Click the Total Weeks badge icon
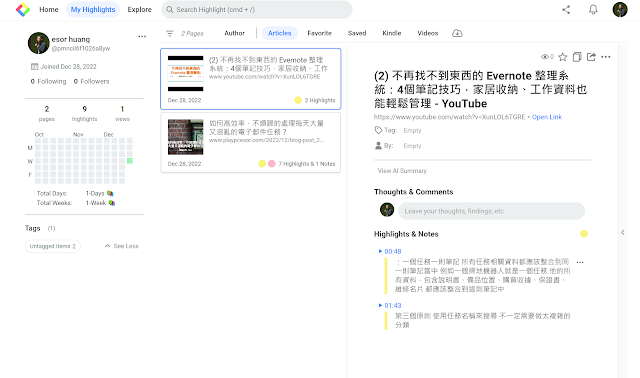This screenshot has width=640, height=378. pos(112,202)
